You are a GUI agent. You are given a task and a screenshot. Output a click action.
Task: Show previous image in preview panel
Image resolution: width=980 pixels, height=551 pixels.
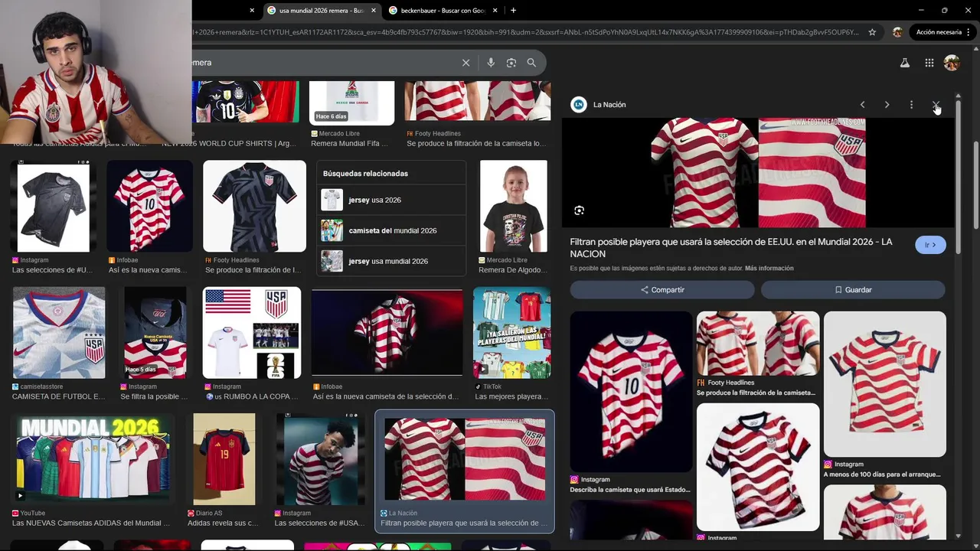[x=862, y=105]
